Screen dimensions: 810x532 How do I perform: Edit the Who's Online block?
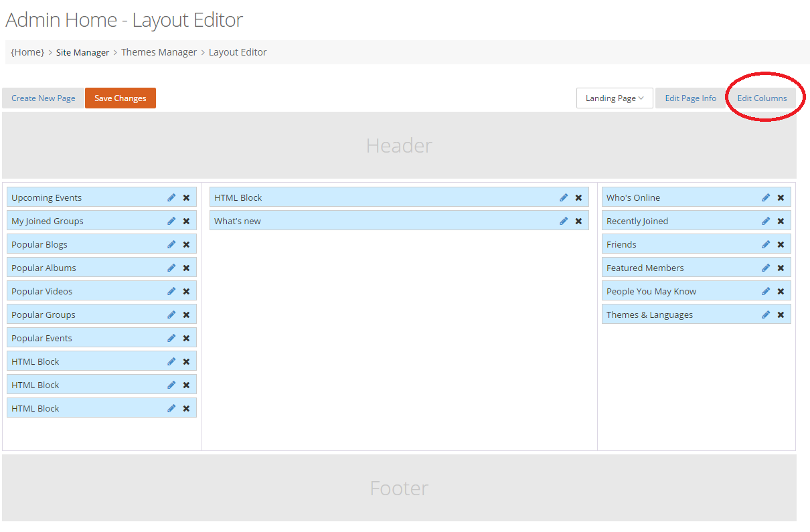tap(766, 197)
